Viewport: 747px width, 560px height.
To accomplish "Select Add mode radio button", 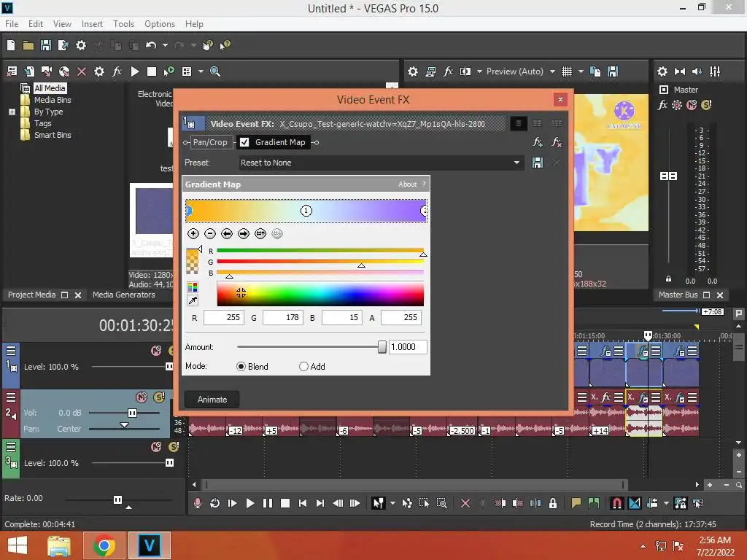I will coord(303,366).
